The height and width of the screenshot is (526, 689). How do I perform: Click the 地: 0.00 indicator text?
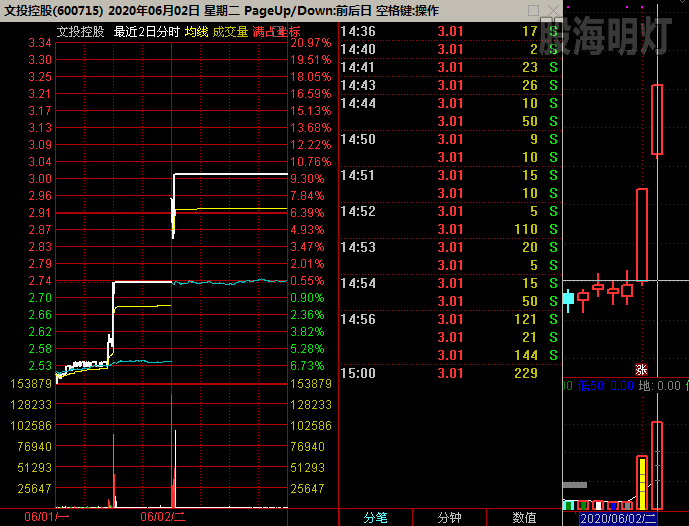[660, 386]
